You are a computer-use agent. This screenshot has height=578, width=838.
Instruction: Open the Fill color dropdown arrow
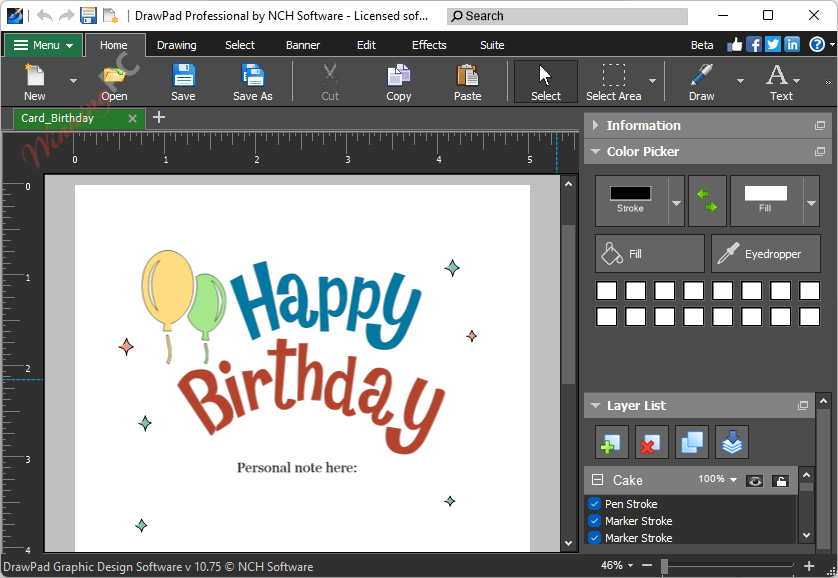(x=811, y=203)
